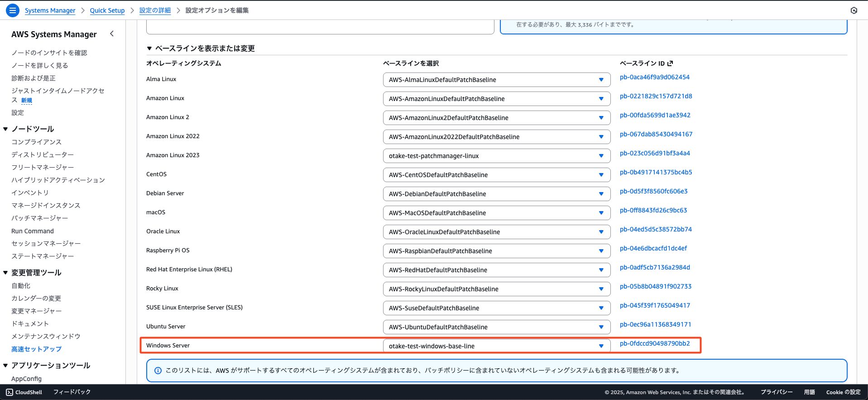
Task: Open Cookie の設定 in footer
Action: click(843, 392)
